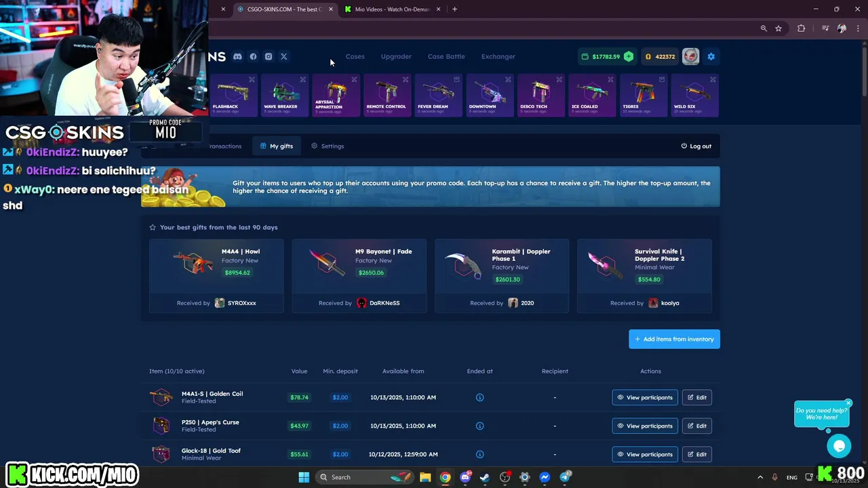Screen dimensions: 868x488
Task: Show hidden system tray icons
Action: (759, 477)
